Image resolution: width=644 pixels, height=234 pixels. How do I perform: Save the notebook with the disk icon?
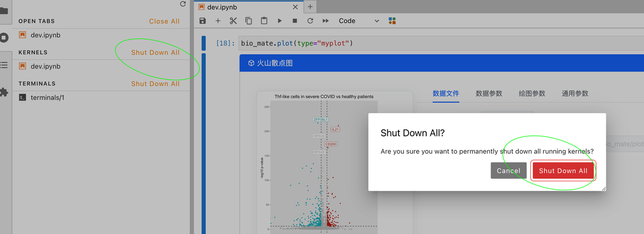coord(203,21)
